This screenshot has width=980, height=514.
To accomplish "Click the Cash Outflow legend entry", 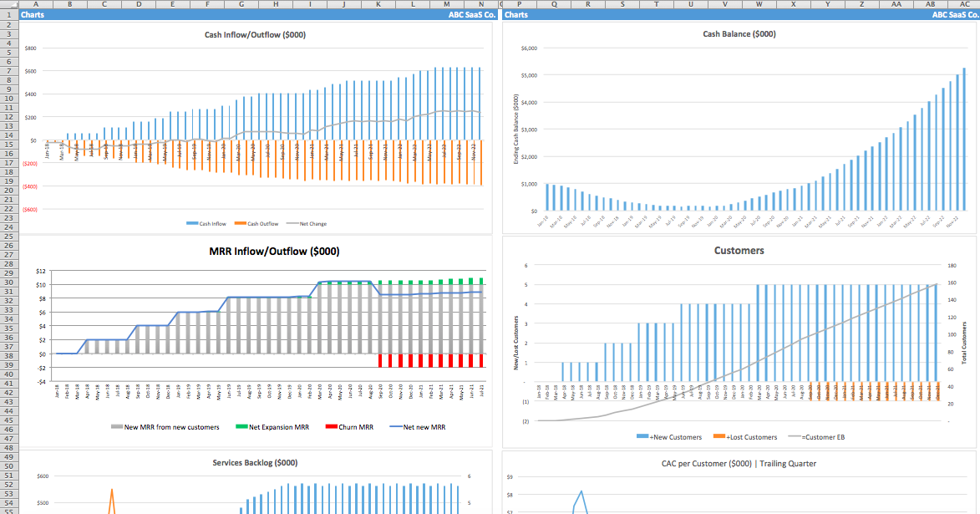I will pos(256,223).
